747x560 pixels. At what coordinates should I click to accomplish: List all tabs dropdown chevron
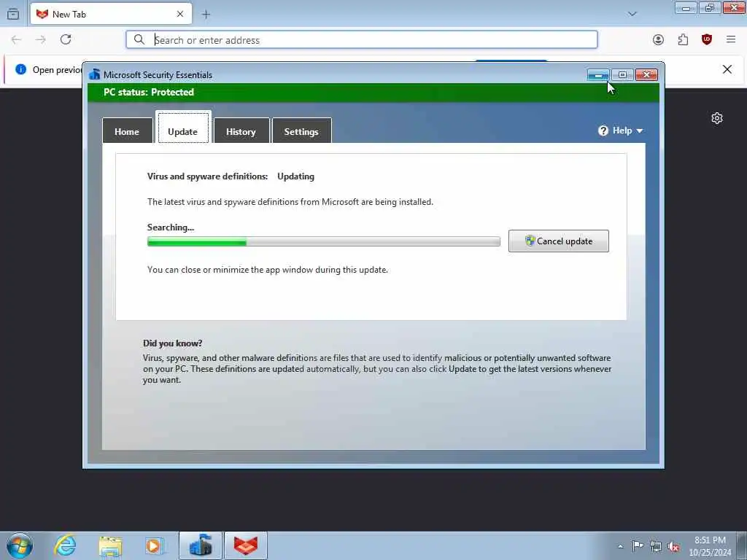[x=632, y=14]
